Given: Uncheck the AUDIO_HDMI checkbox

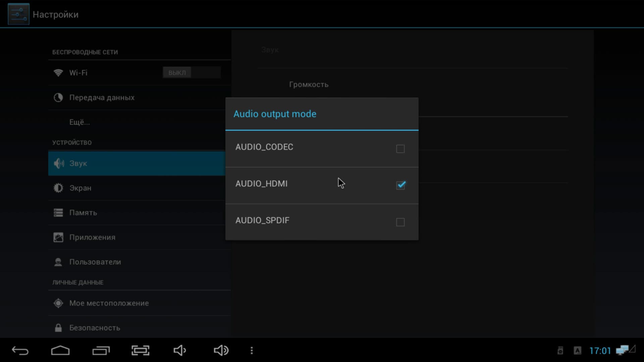Looking at the screenshot, I should pos(400,185).
